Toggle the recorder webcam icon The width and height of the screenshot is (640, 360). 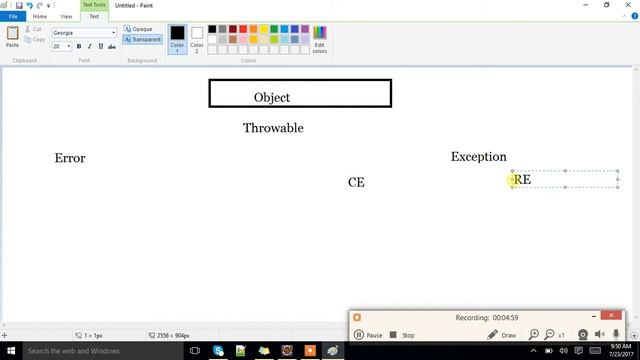tap(583, 335)
